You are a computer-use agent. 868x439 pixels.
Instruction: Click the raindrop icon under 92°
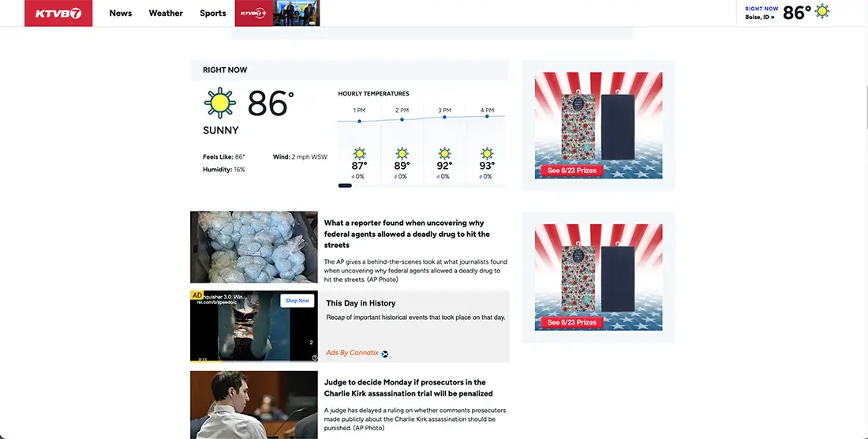click(439, 177)
